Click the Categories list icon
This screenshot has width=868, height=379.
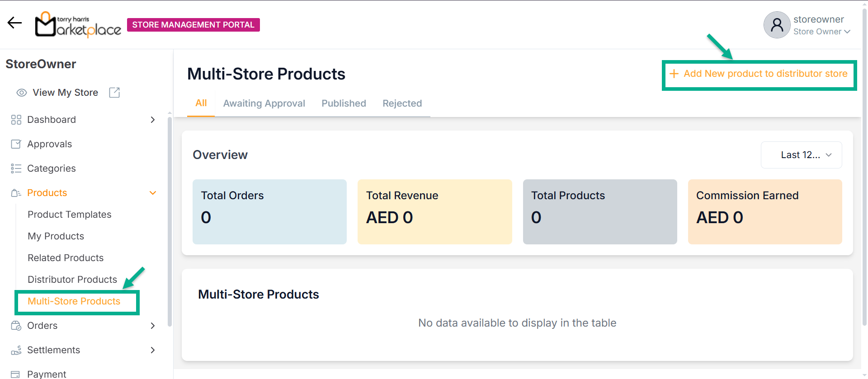[16, 168]
